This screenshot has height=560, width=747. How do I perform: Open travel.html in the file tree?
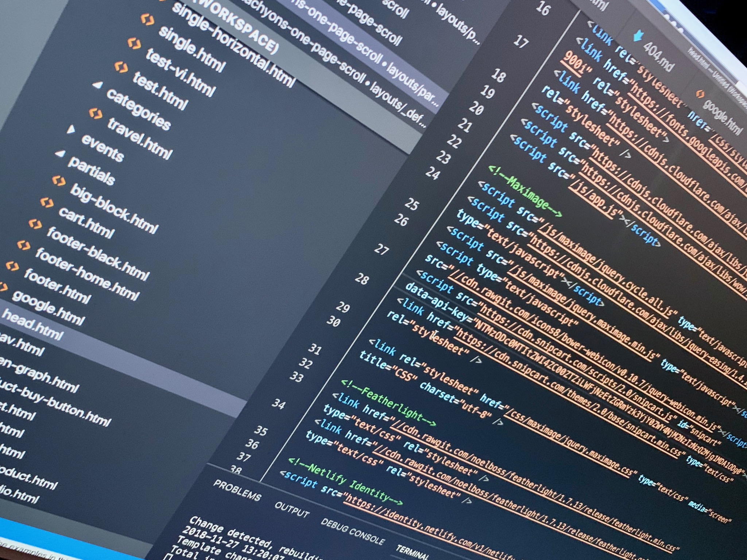point(139,139)
